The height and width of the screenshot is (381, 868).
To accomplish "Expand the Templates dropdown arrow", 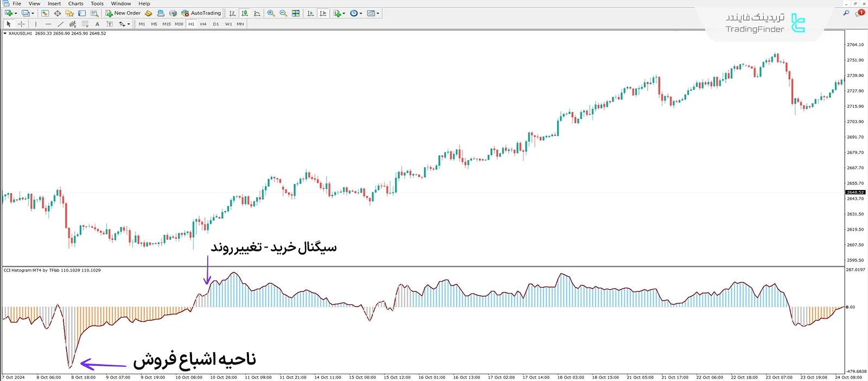I will [378, 13].
